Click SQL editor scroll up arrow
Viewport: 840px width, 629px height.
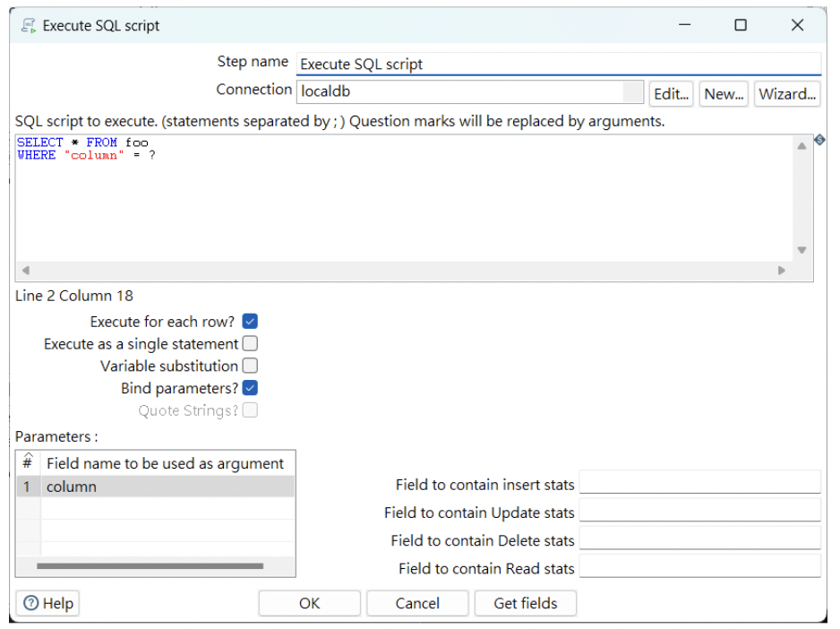[x=801, y=146]
